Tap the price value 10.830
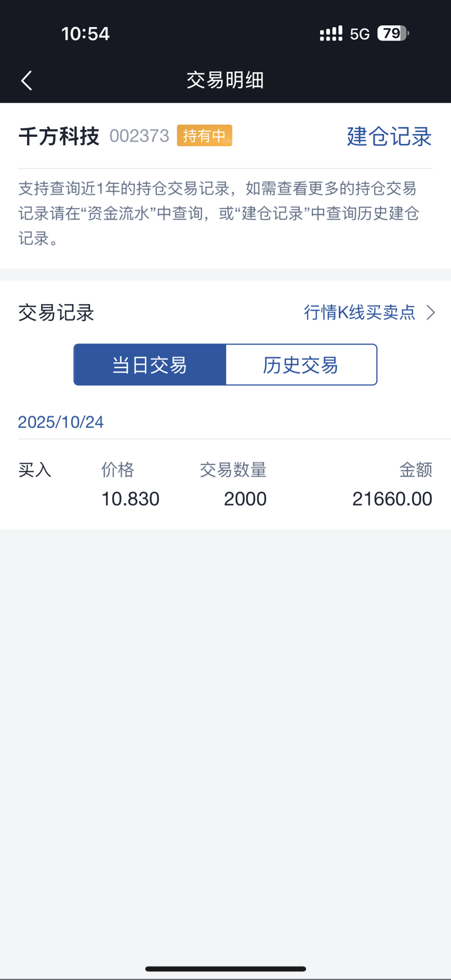 [130, 499]
